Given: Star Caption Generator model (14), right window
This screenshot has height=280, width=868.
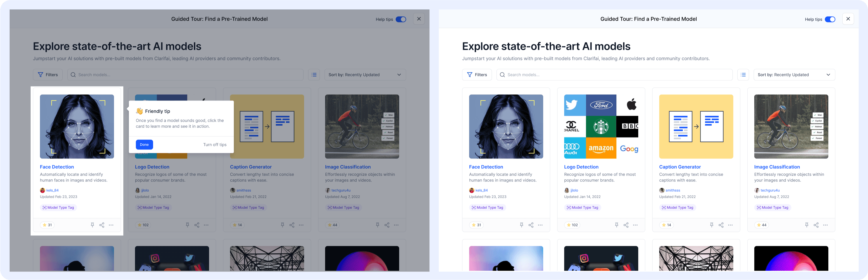Looking at the screenshot, I should [667, 225].
